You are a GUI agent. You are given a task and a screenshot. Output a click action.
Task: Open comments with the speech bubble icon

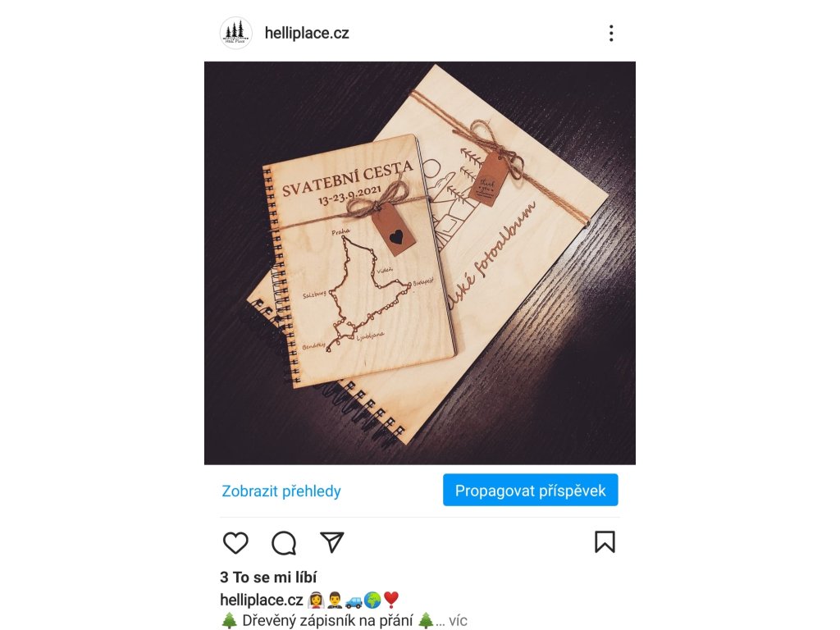click(284, 543)
